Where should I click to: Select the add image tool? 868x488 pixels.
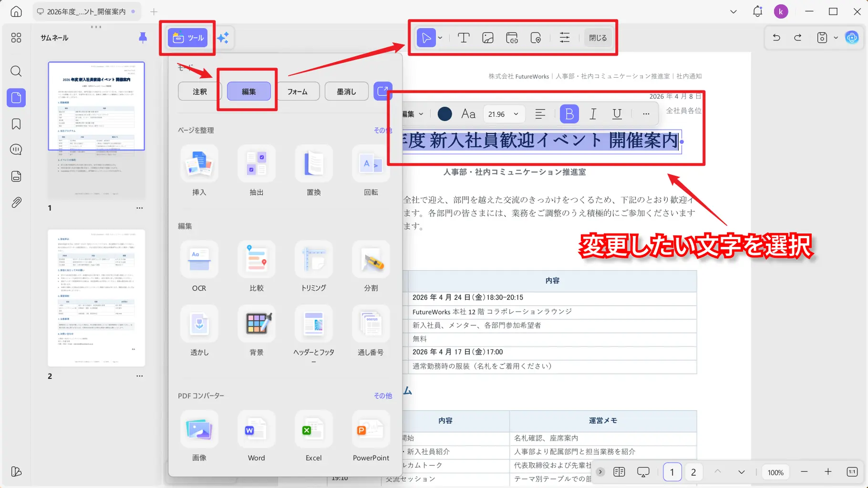pos(488,38)
